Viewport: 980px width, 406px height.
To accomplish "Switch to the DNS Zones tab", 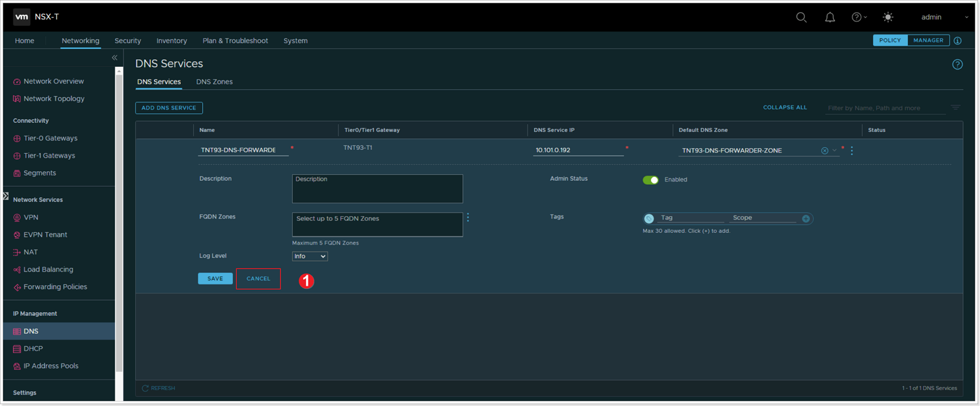I will tap(214, 82).
